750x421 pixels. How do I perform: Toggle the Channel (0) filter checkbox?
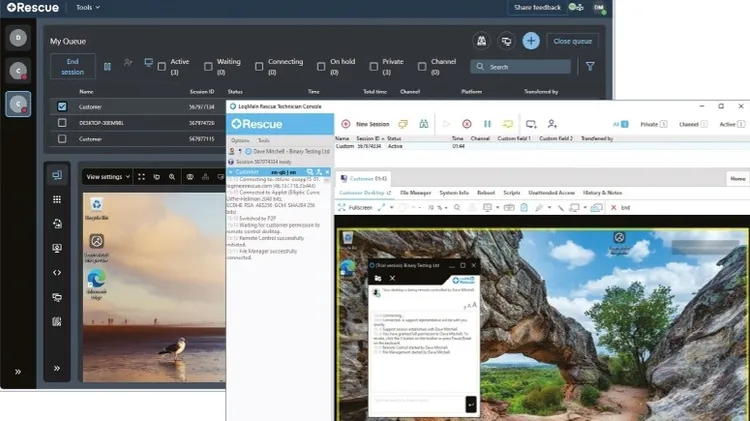[x=422, y=67]
